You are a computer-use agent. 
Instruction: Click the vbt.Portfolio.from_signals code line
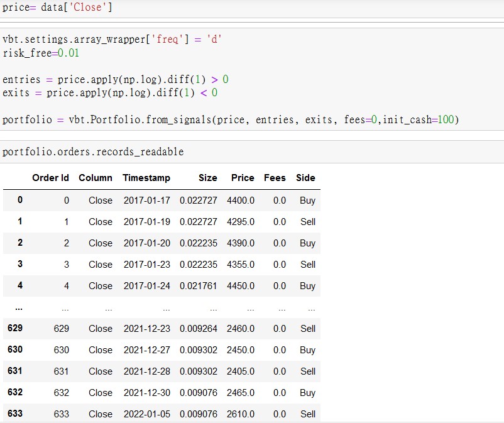[x=231, y=119]
